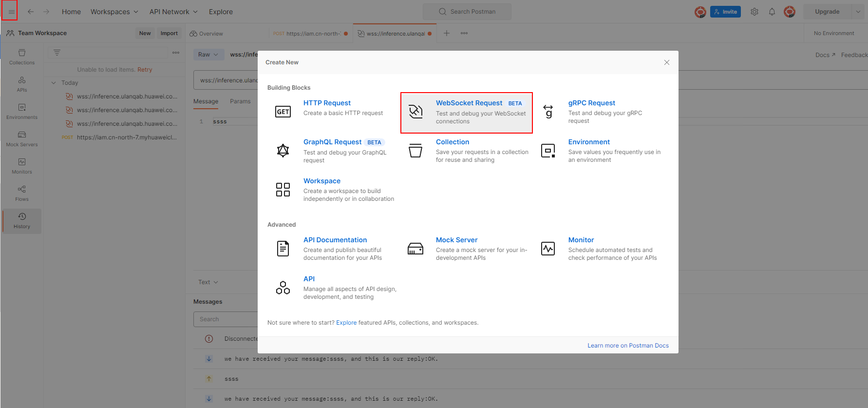868x408 pixels.
Task: Open user avatar in top bar
Action: coord(790,12)
